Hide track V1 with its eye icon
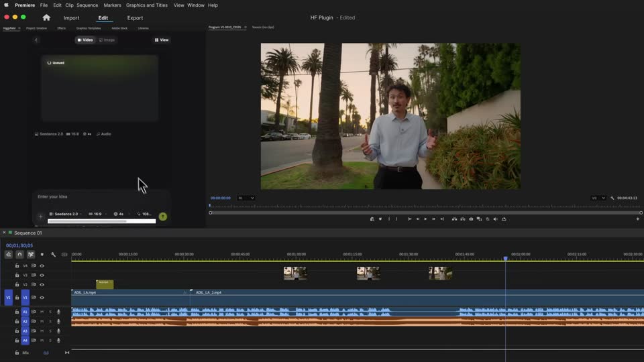Viewport: 644px width, 362px height. (x=42, y=298)
